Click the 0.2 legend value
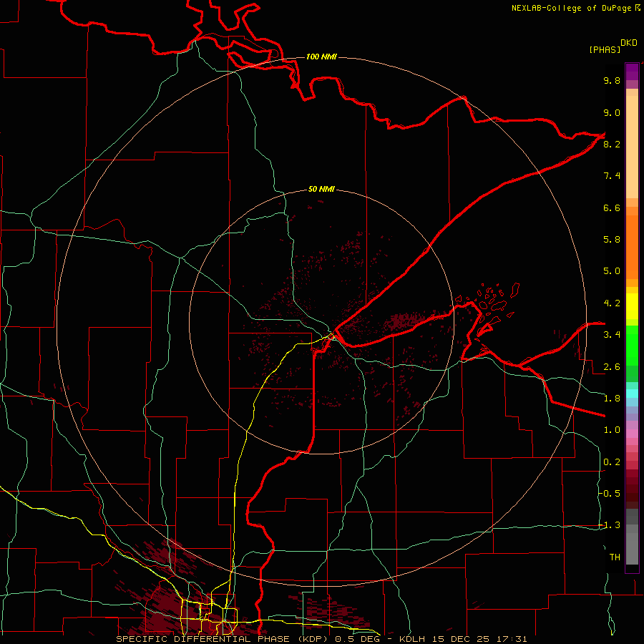 coord(612,462)
